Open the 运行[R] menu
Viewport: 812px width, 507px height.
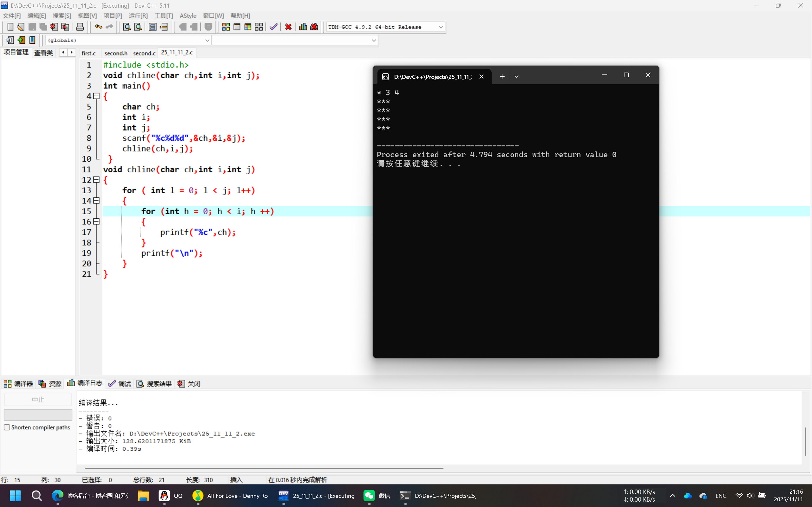(x=138, y=16)
